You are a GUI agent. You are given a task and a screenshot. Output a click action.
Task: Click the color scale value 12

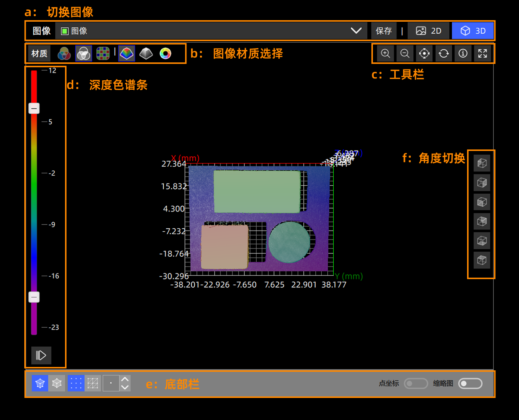click(x=52, y=70)
